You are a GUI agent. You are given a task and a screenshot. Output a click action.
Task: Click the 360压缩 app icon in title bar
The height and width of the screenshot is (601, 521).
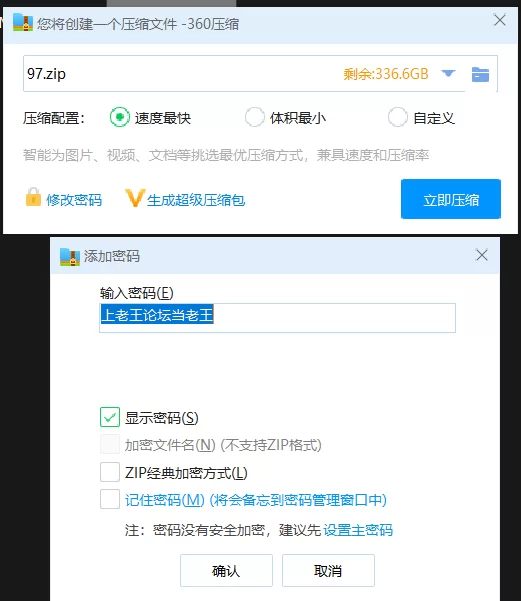click(x=23, y=22)
